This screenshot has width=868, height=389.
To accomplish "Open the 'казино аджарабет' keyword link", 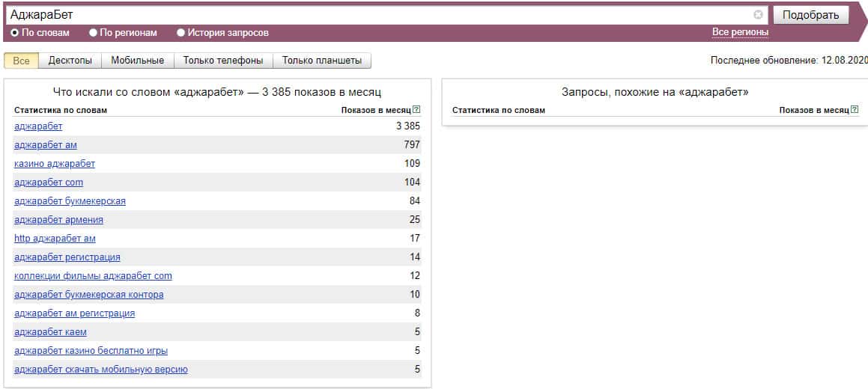I will [55, 164].
